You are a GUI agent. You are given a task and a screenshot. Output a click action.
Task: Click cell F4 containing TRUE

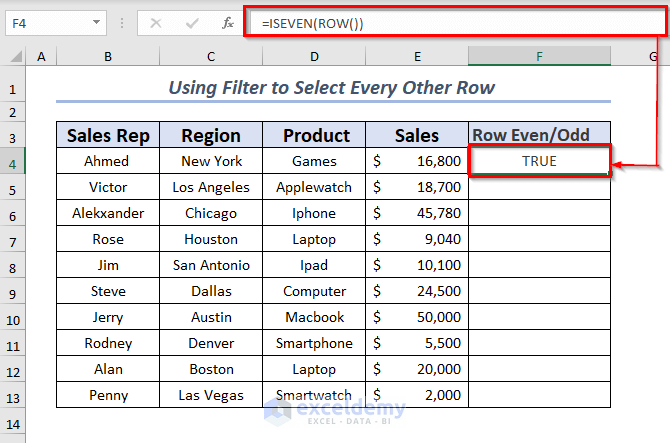[539, 161]
